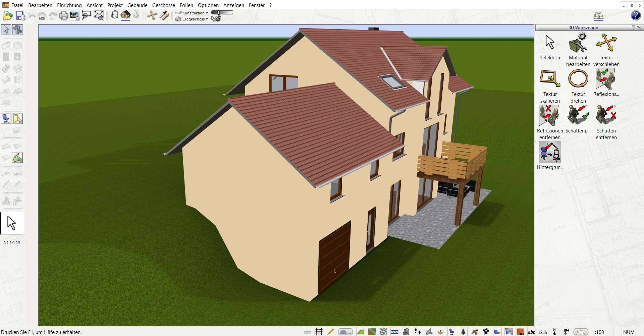644x336 pixels.
Task: Select the arrow selection mode at left top
Action: point(6,30)
